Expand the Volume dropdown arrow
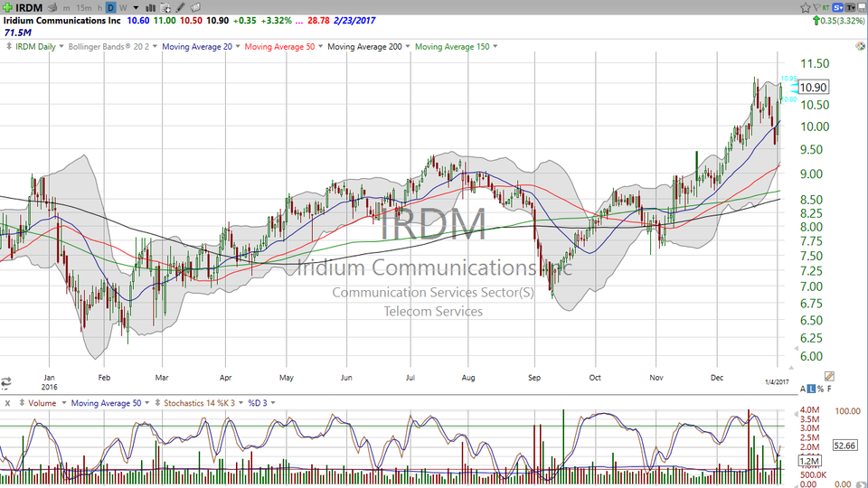868x488 pixels. (63, 403)
